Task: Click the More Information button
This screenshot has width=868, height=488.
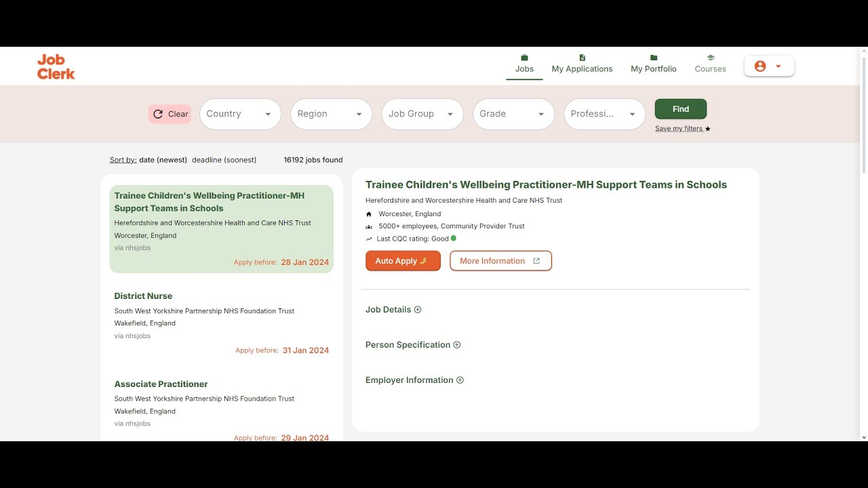Action: pos(500,261)
